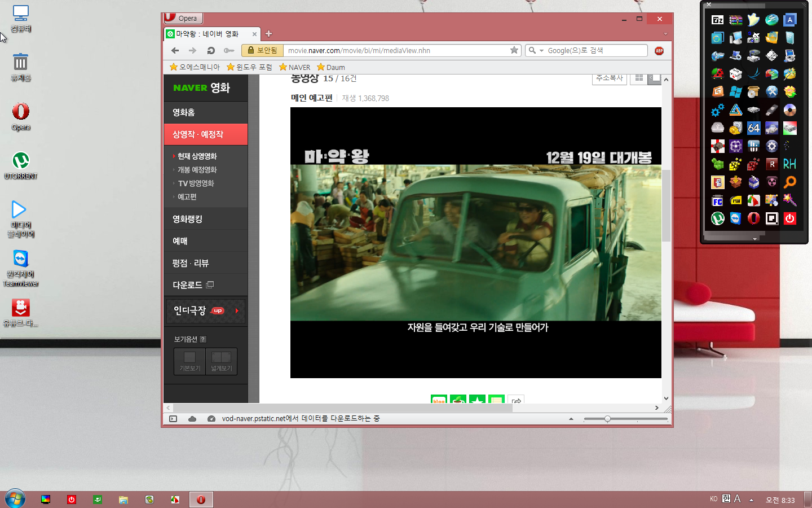Screen dimensions: 812x508
Task: Click the Windows logo icon in launcher
Action: 736,92
